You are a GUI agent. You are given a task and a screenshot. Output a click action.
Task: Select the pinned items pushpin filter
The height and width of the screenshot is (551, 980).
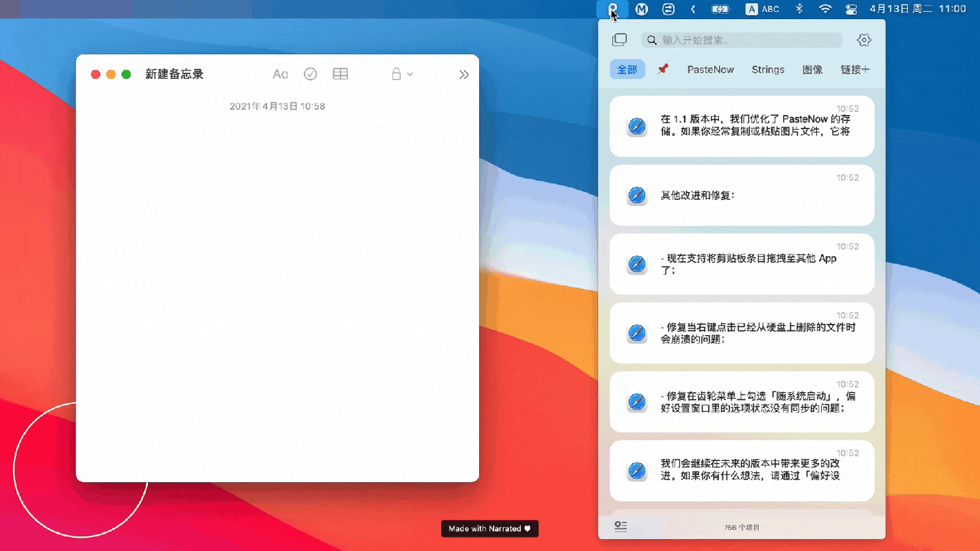663,70
